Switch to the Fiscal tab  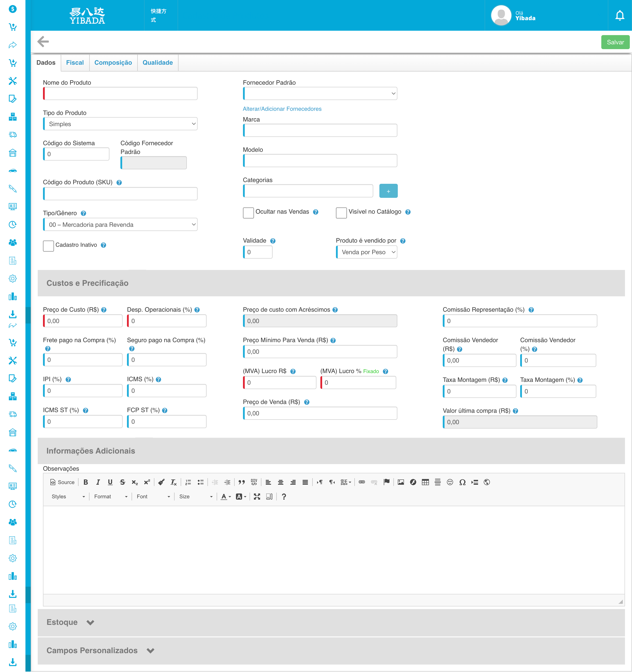click(75, 63)
